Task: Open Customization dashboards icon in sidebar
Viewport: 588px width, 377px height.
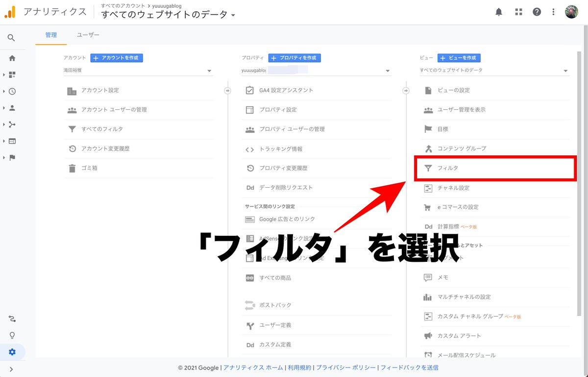Action: click(12, 75)
